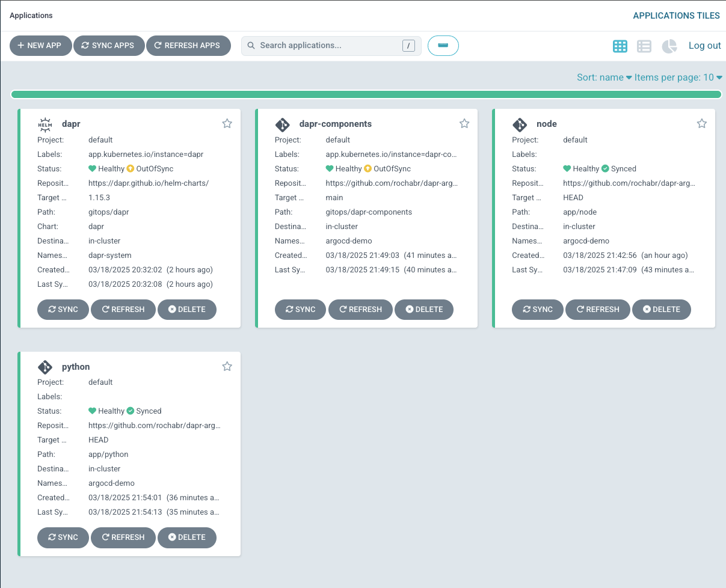Click the Helm icon on dapr tile
726x588 pixels.
(x=45, y=124)
